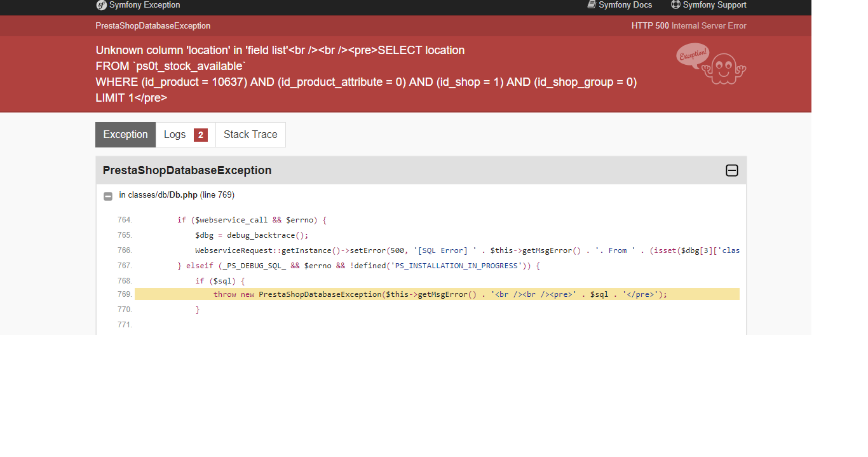Screen dimensions: 868x457
Task: Click PrestaShopDatabaseException in red header bar
Action: coord(153,26)
